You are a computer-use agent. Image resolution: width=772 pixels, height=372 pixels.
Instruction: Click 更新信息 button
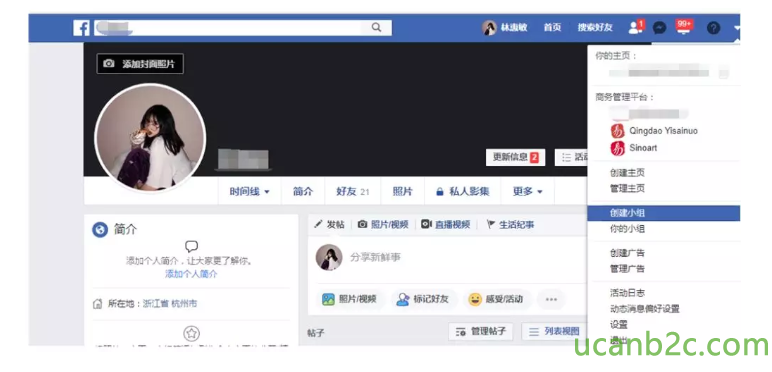(x=515, y=157)
